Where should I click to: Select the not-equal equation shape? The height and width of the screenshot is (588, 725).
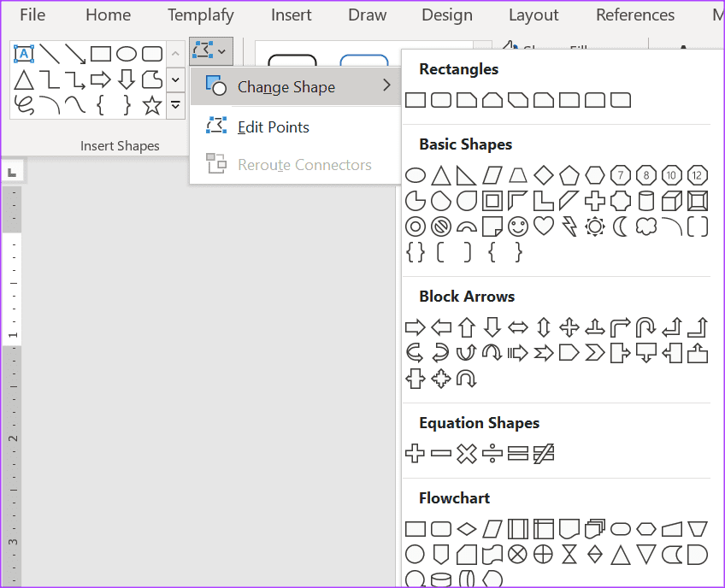(x=543, y=454)
